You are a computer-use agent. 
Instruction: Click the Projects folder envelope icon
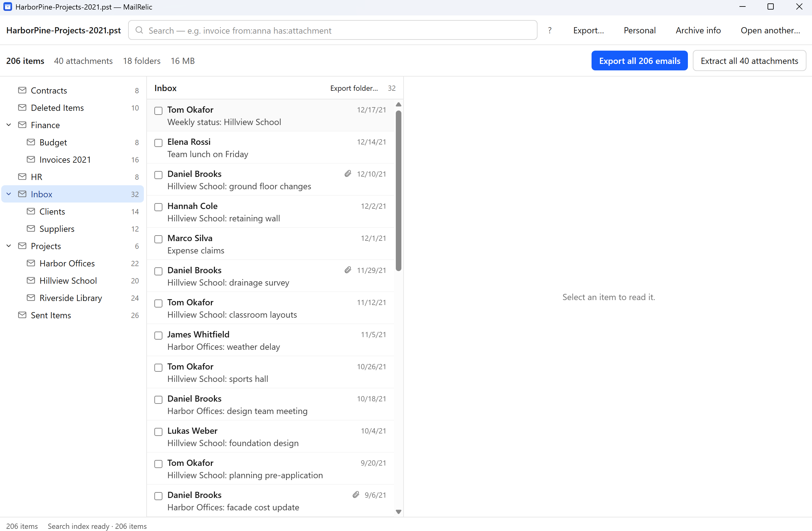click(22, 246)
